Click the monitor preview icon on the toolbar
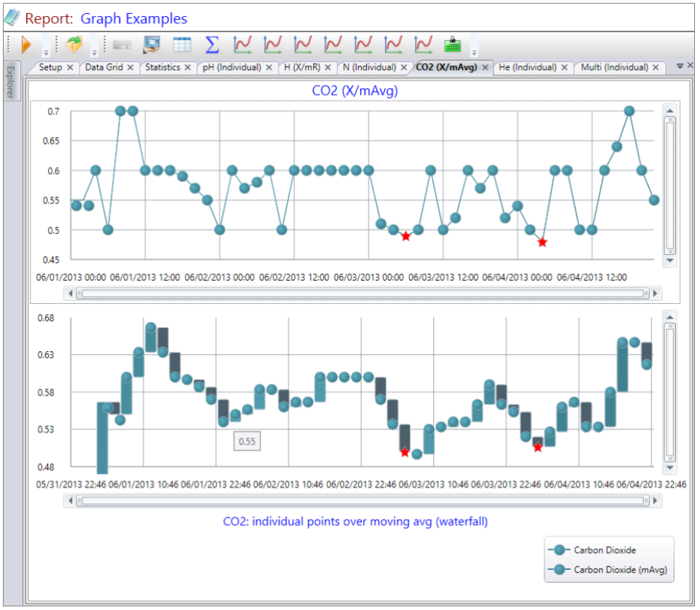 [x=151, y=44]
